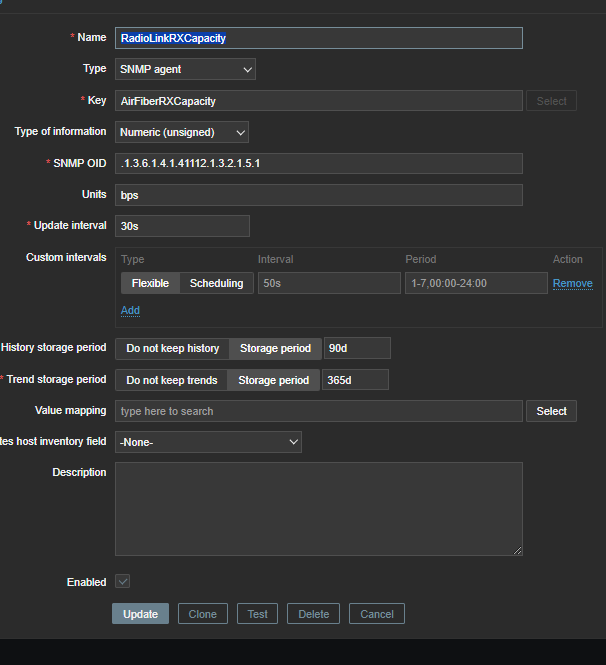Click the Name input field
Image resolution: width=606 pixels, height=665 pixels.
tap(318, 38)
